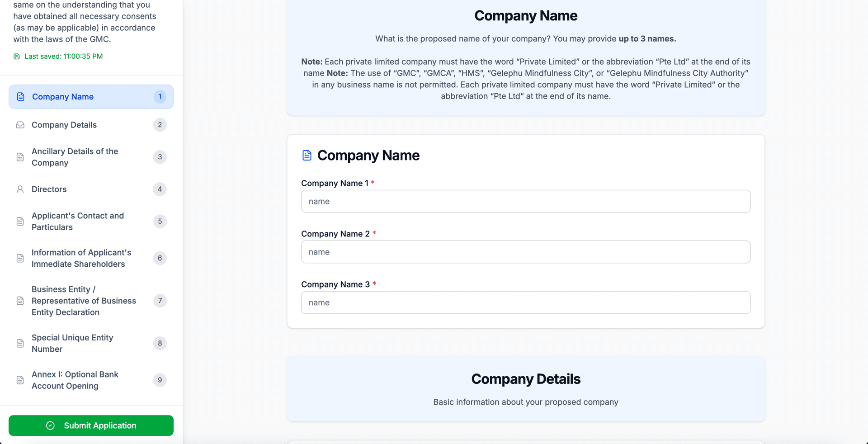Click the document icon beside Special Unique Entity Number

[x=20, y=343]
